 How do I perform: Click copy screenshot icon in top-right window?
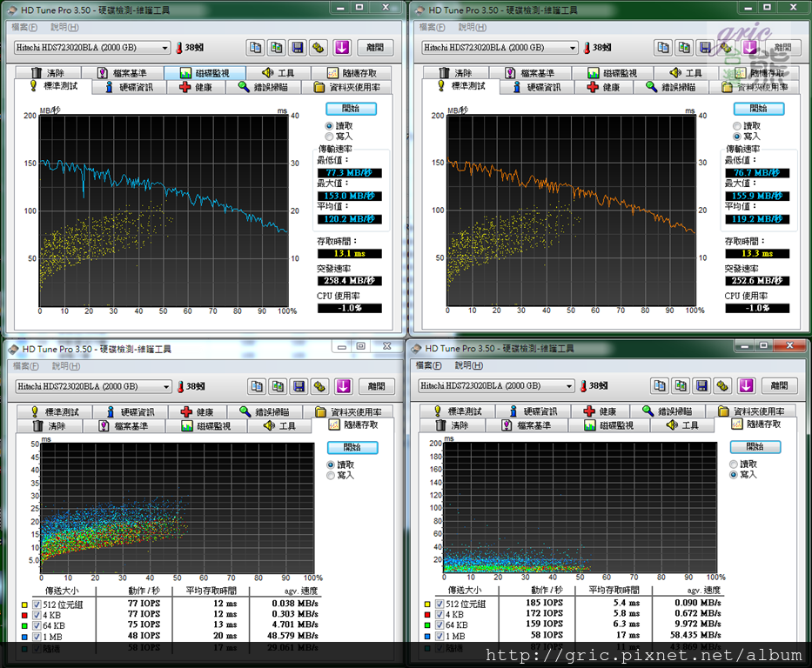coord(684,48)
